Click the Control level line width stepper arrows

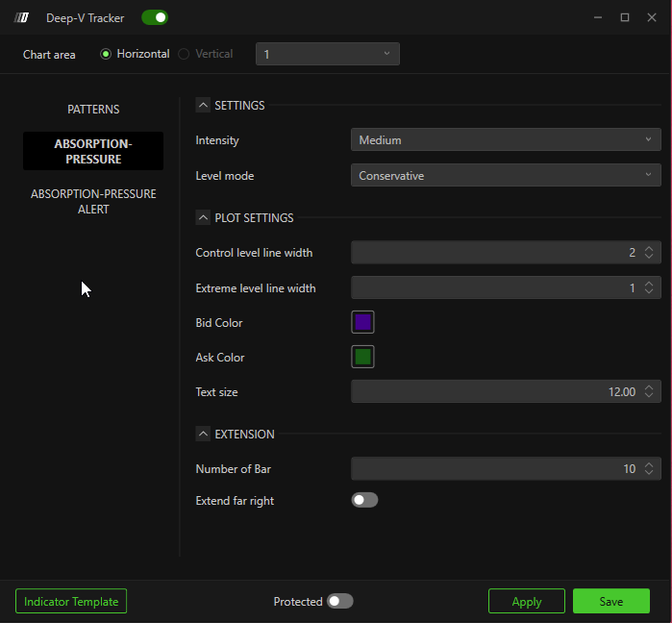[x=649, y=253]
